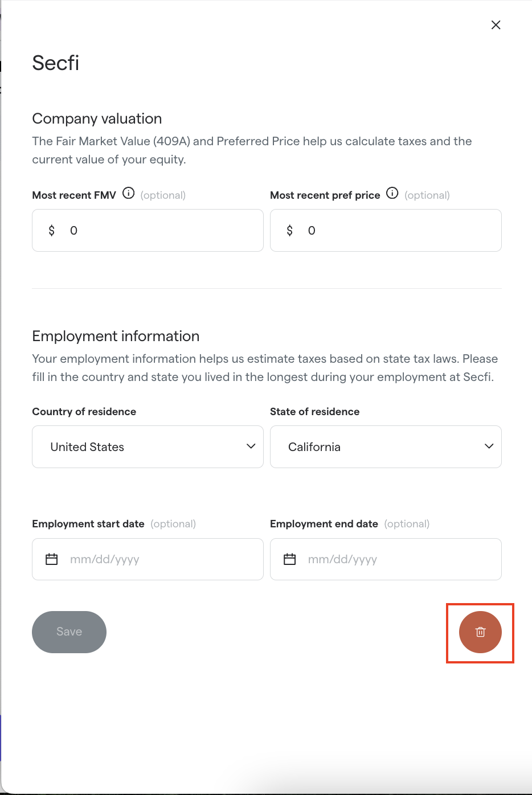Close the Secfi panel with the X
The width and height of the screenshot is (532, 795).
(x=496, y=25)
